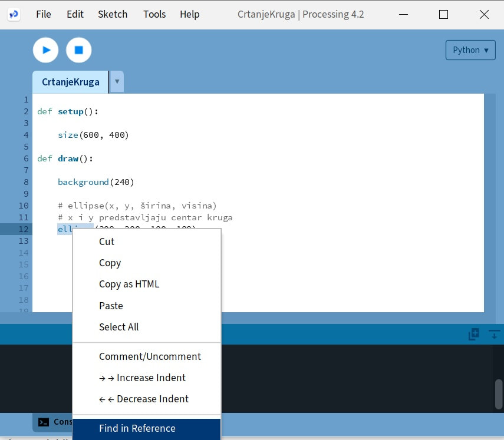Select Copy as HTML option
The height and width of the screenshot is (440, 504).
[147, 284]
